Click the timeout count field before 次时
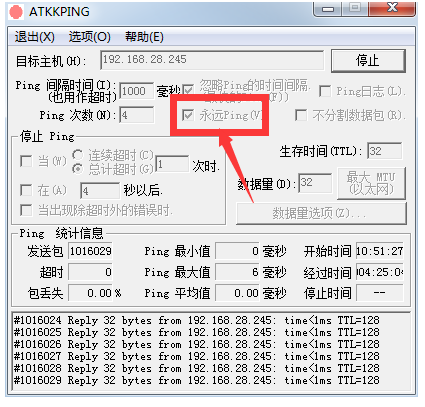Screen dimensions: 425x407 (x=172, y=164)
